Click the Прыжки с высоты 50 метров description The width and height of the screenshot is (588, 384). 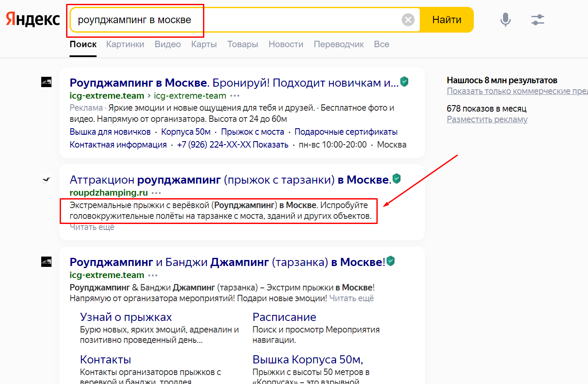(x=311, y=376)
